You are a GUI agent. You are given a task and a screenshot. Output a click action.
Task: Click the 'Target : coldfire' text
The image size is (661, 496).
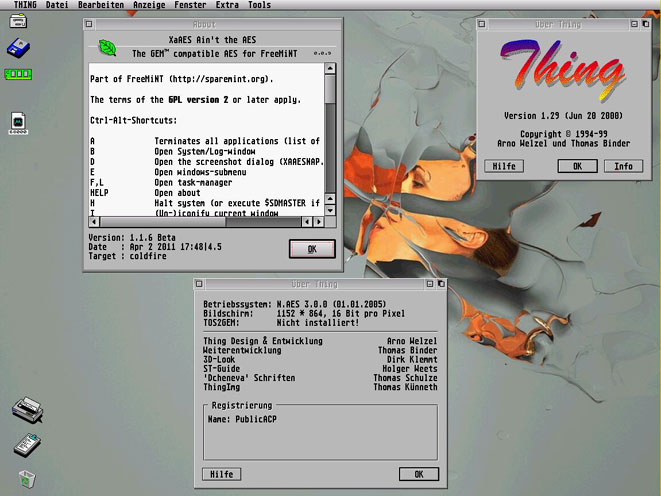point(127,256)
